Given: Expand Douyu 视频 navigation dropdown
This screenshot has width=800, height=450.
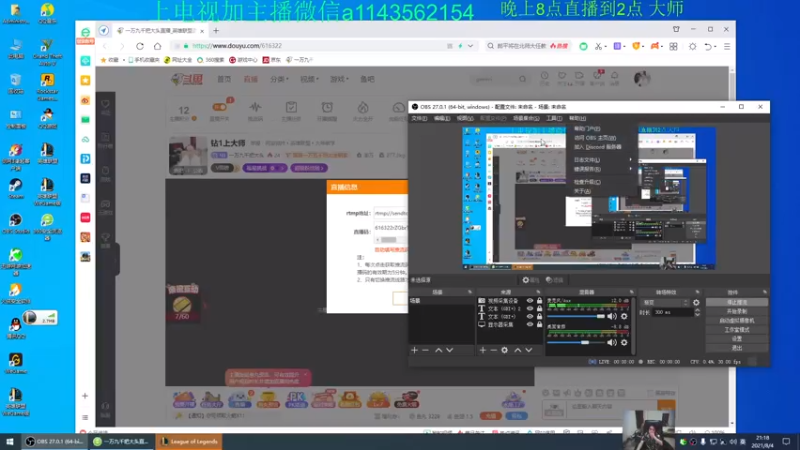Looking at the screenshot, I should [x=309, y=79].
